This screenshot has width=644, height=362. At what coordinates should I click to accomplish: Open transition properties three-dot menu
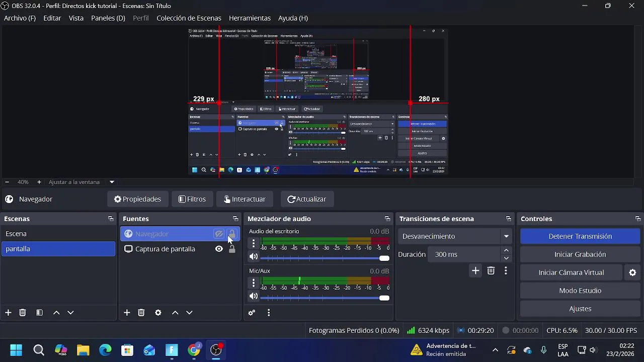506,271
